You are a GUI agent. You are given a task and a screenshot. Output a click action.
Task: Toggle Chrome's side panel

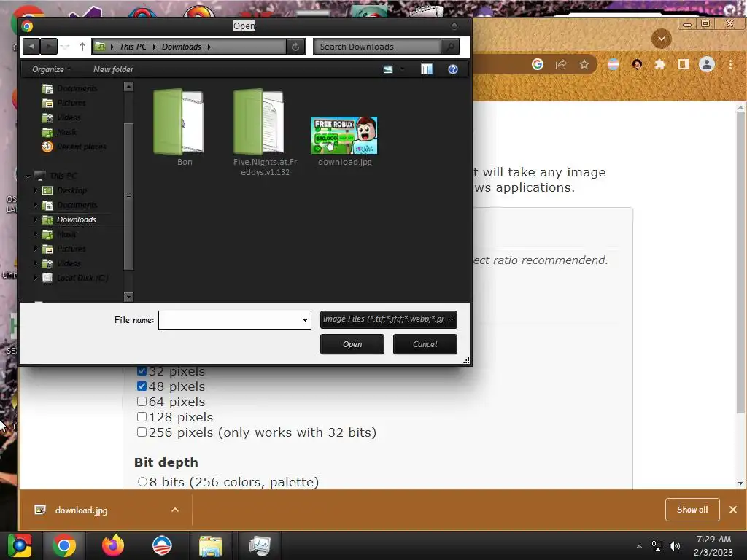[x=683, y=64]
